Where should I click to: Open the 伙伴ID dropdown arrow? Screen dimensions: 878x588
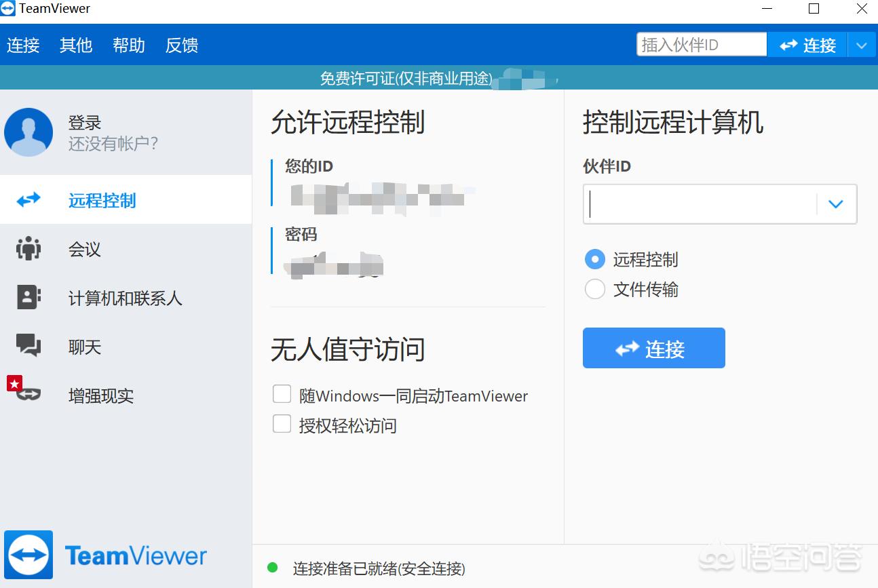[x=835, y=203]
